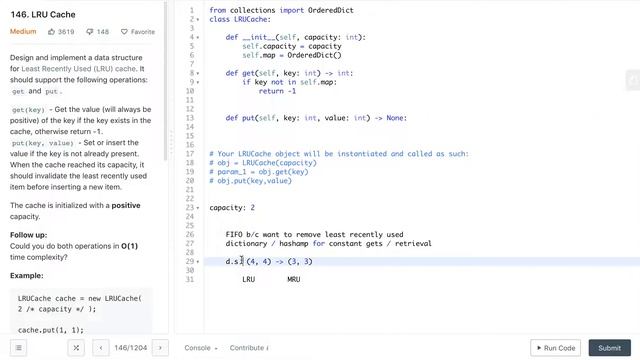Collapse fold arrow on line 23
The height and width of the screenshot is (360, 640).
[x=198, y=208]
